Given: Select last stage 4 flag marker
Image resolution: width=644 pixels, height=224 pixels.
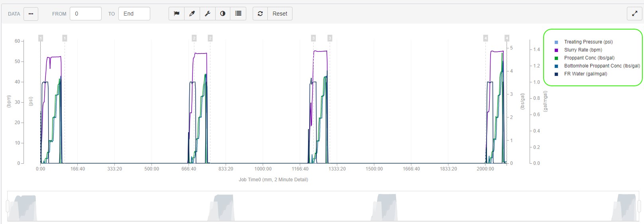Looking at the screenshot, I should point(507,38).
